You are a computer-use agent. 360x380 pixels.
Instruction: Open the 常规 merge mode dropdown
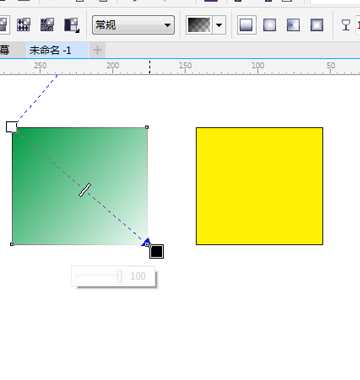click(x=133, y=25)
